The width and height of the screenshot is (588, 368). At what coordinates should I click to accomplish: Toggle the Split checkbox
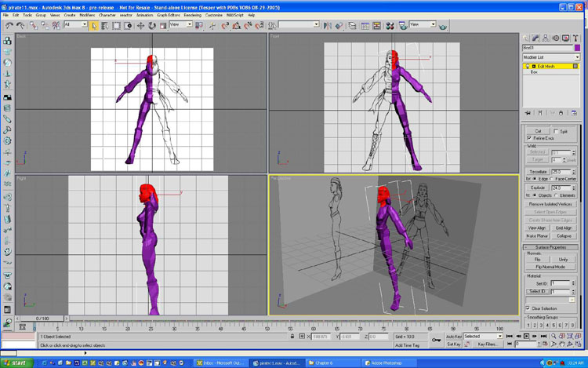coord(557,131)
